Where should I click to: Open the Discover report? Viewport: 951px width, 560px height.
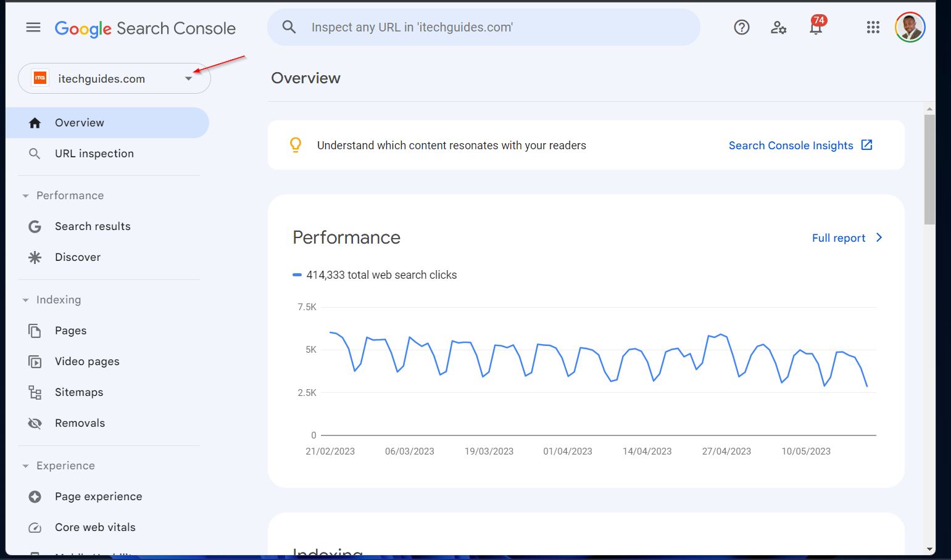107,257
